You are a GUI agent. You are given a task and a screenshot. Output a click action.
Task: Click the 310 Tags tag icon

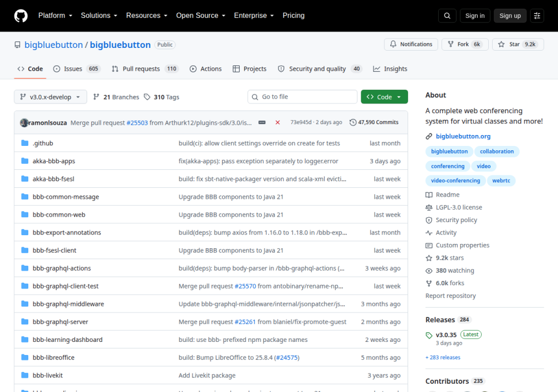click(147, 97)
